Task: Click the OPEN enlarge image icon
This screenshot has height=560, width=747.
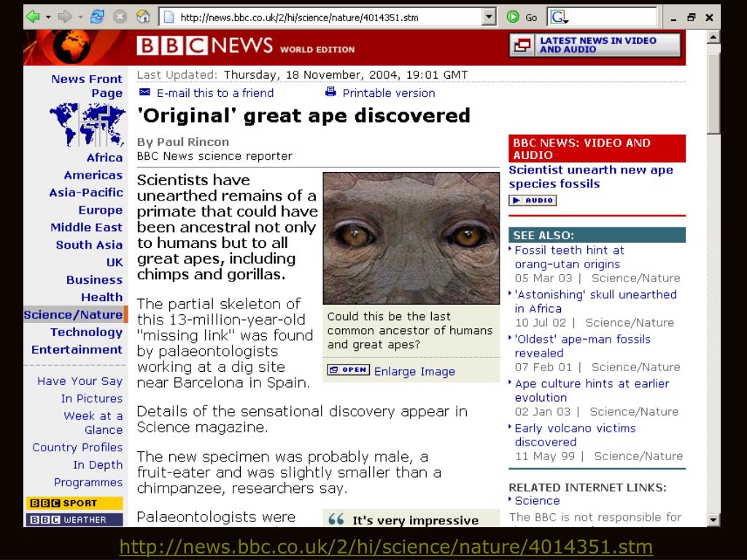Action: 348,370
